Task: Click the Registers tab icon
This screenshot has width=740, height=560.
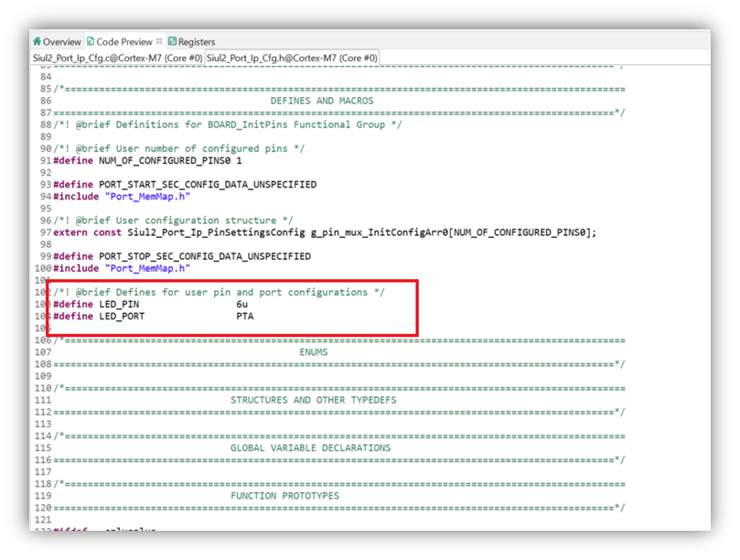Action: click(x=172, y=41)
